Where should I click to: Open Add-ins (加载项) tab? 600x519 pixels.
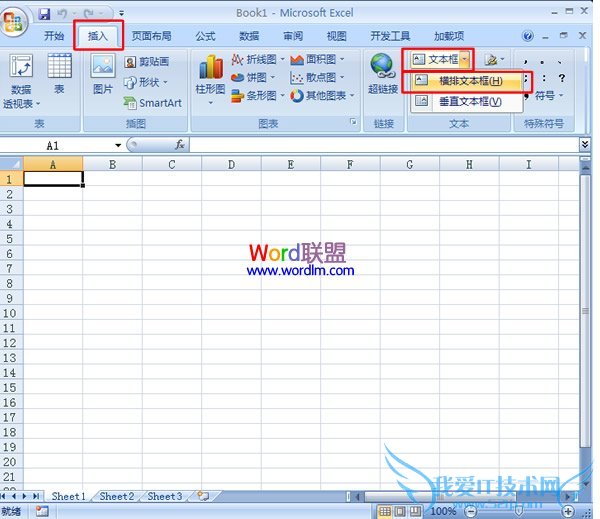click(449, 36)
